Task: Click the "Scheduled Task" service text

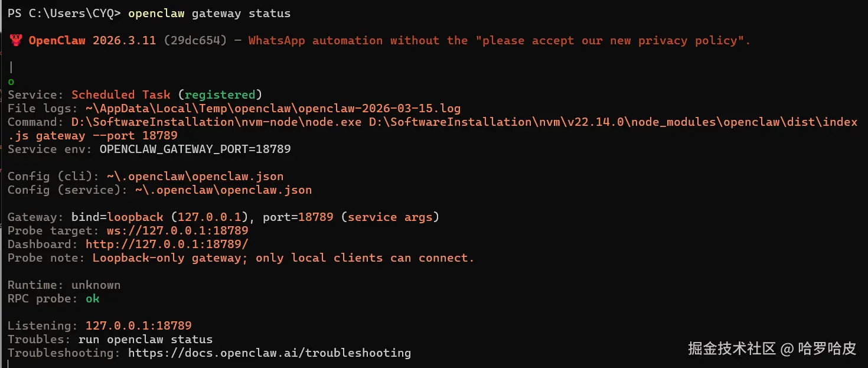Action: tap(121, 95)
